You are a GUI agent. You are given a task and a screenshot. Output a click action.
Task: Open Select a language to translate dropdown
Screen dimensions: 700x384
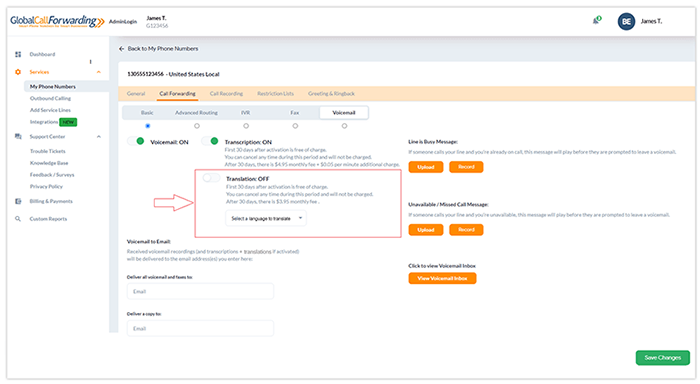(x=266, y=218)
